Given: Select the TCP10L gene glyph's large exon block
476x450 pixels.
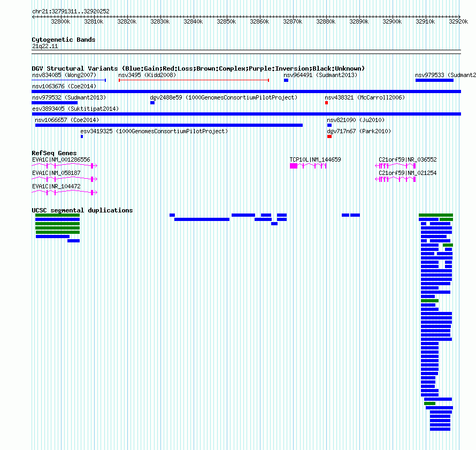Looking at the screenshot, I should tap(294, 166).
